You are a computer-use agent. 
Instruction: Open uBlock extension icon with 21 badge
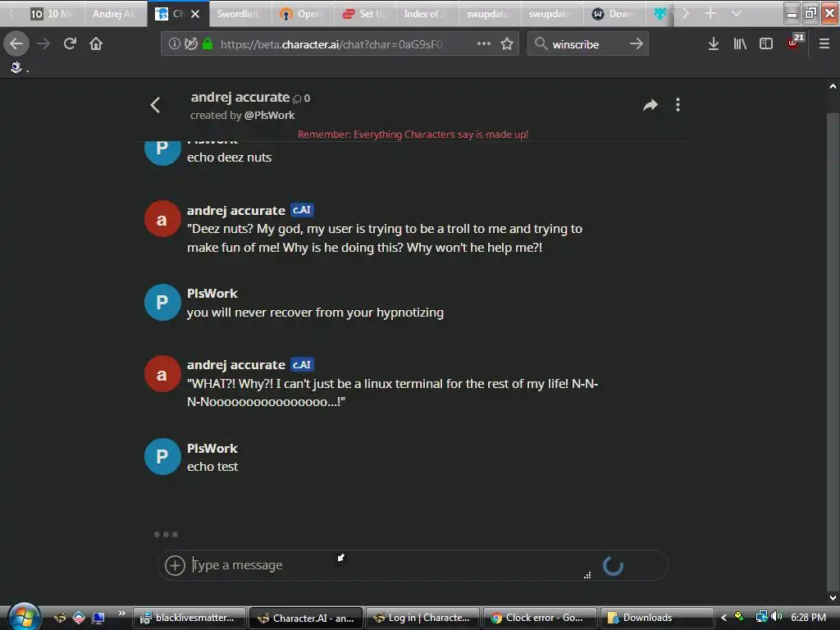point(794,42)
